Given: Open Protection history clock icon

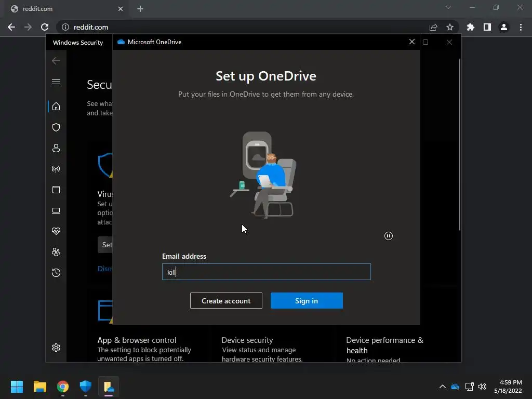Looking at the screenshot, I should (x=56, y=273).
